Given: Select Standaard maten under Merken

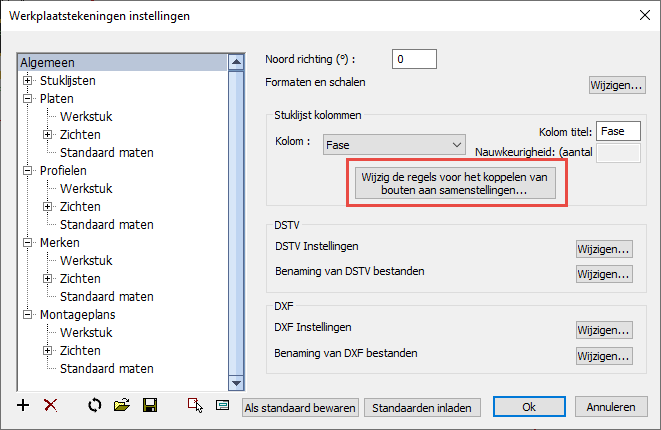Looking at the screenshot, I should [107, 297].
